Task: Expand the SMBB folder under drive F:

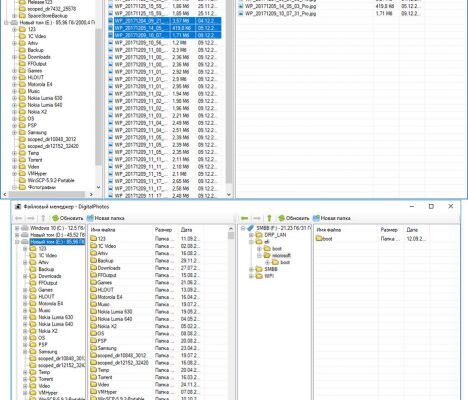Action: pos(251,269)
